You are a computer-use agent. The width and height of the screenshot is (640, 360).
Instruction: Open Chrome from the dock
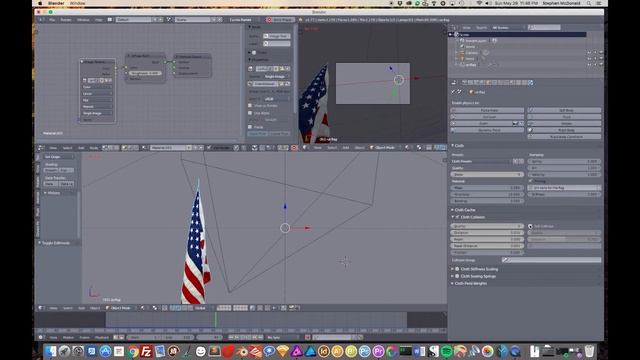tap(133, 351)
